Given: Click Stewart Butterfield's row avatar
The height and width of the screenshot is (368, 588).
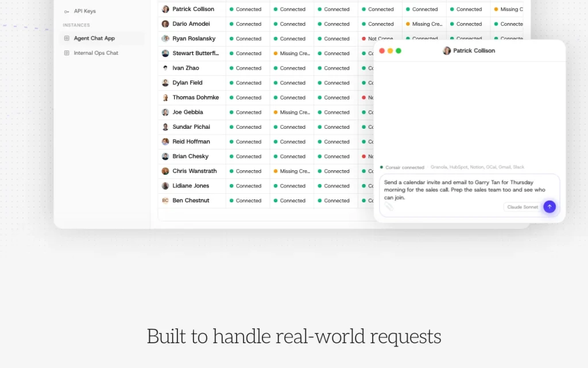Looking at the screenshot, I should (165, 53).
